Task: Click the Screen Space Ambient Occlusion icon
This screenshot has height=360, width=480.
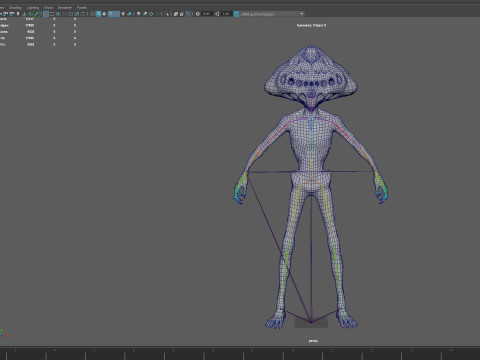Action: point(138,14)
